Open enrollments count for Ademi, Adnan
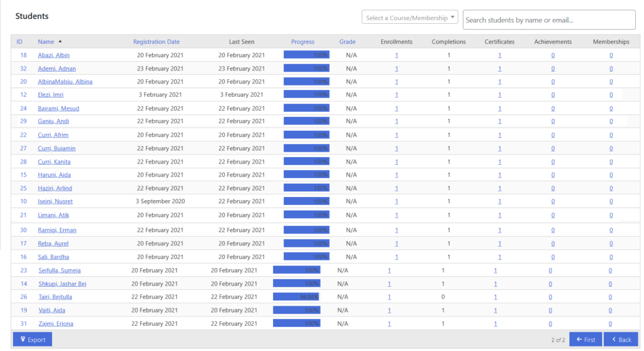The width and height of the screenshot is (644, 351). [x=396, y=69]
